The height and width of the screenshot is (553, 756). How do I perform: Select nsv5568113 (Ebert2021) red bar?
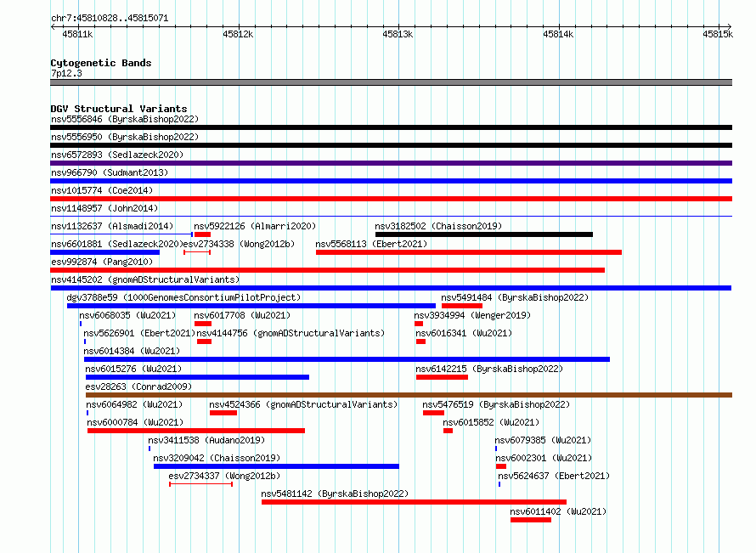pyautogui.click(x=469, y=252)
